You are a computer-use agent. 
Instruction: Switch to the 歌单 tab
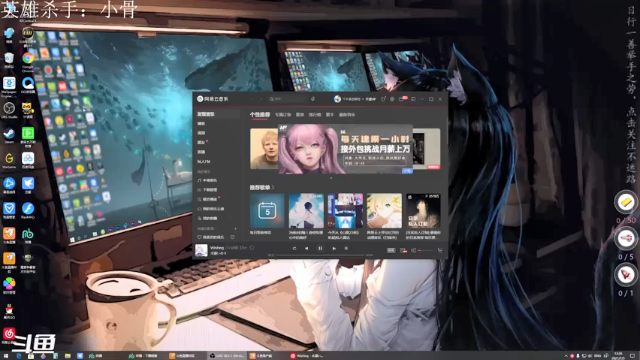[300, 115]
